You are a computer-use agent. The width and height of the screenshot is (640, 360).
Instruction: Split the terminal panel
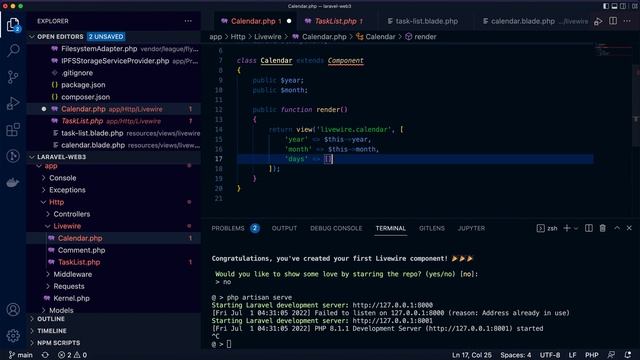click(x=589, y=228)
